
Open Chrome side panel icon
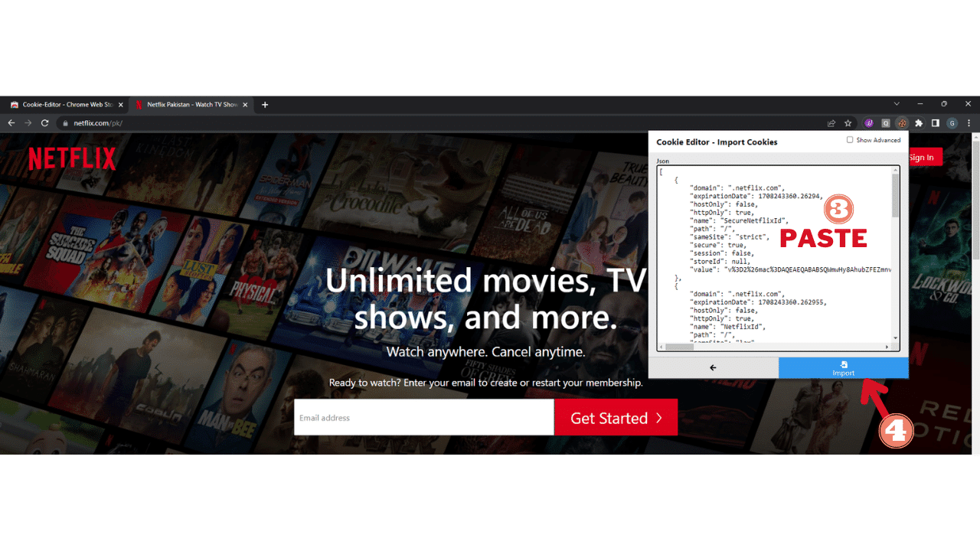(x=936, y=123)
